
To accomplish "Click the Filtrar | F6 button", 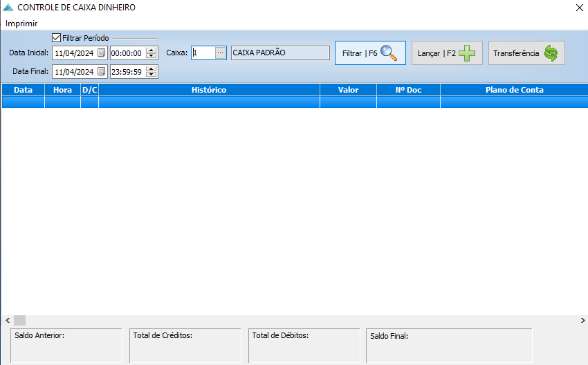I will pos(370,53).
